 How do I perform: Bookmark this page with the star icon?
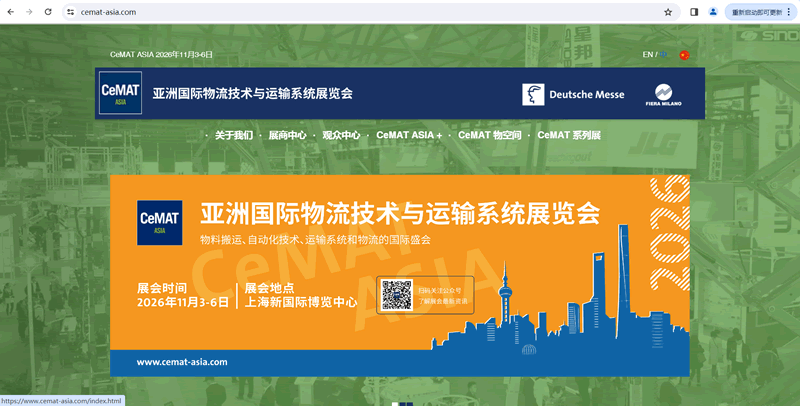[x=668, y=12]
